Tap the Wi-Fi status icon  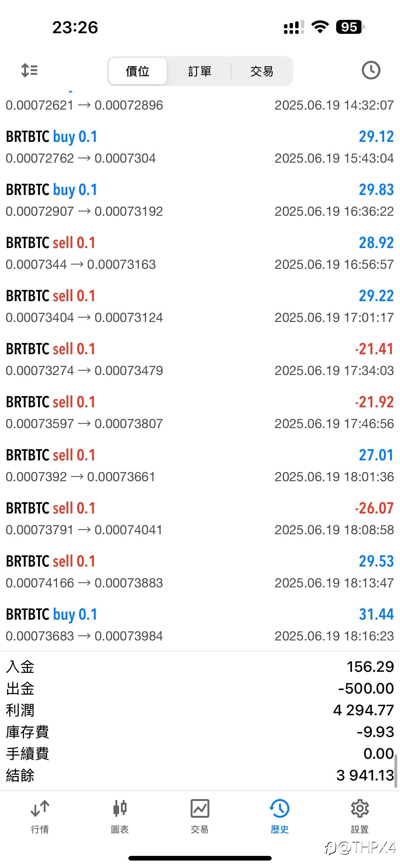320,27
